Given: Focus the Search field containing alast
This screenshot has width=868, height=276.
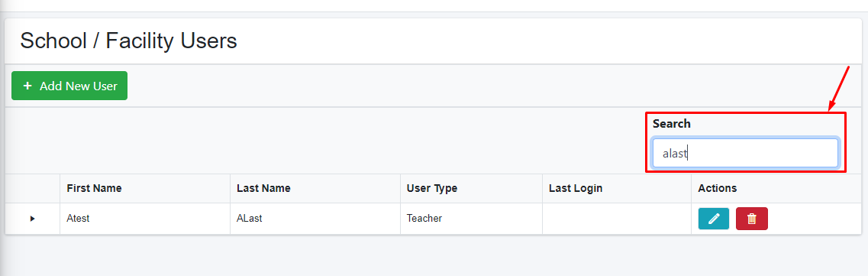Looking at the screenshot, I should [745, 153].
